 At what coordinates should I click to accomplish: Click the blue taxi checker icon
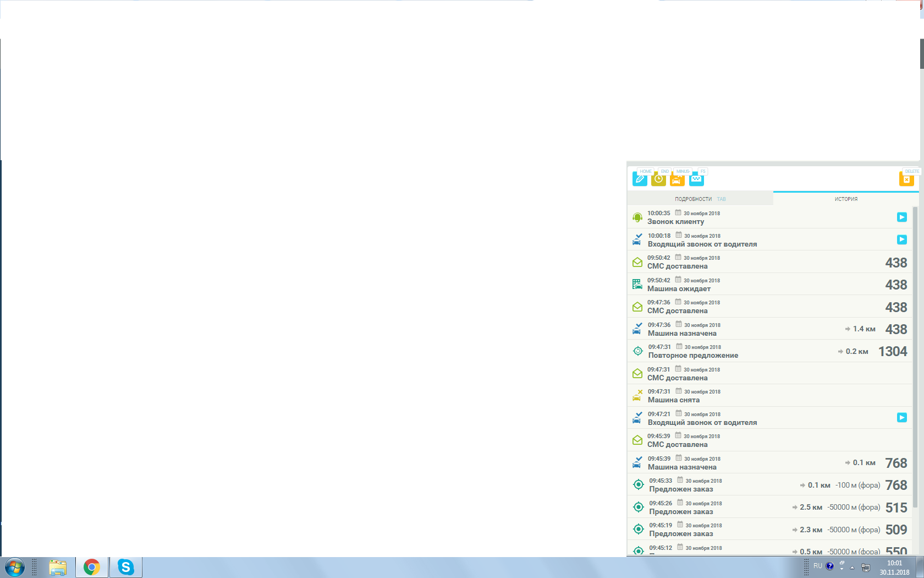tap(696, 179)
